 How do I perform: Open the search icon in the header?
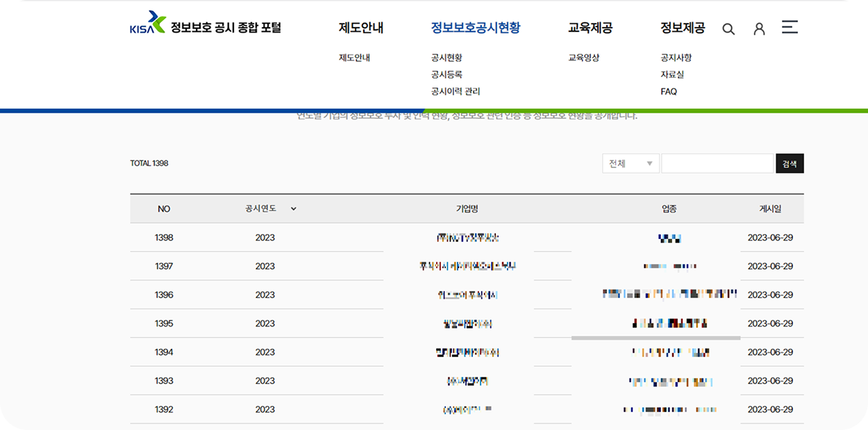tap(728, 28)
